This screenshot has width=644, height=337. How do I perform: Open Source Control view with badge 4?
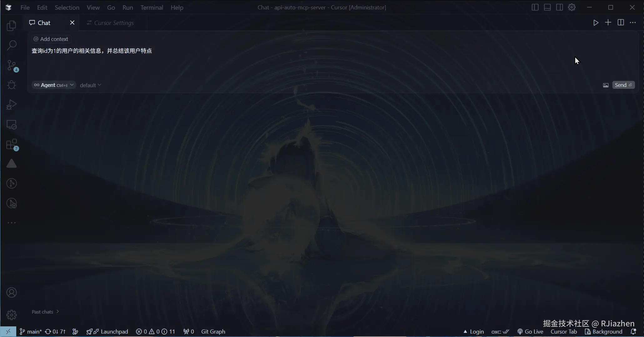(x=12, y=66)
